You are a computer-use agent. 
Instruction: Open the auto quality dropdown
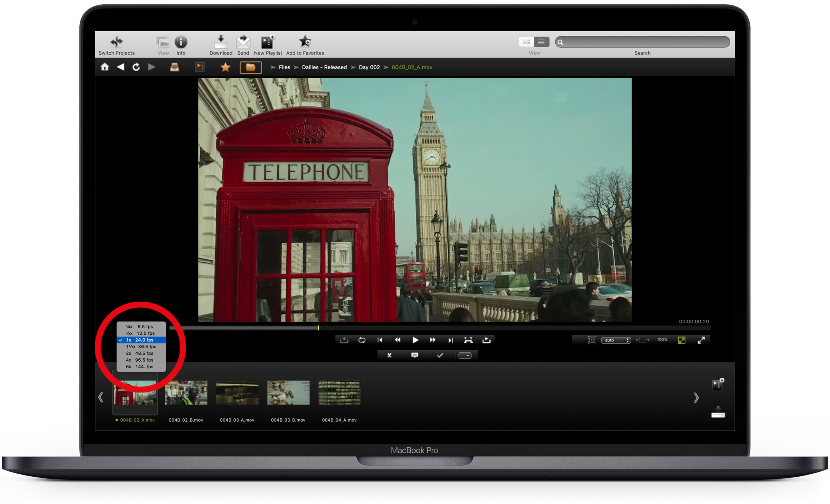pyautogui.click(x=616, y=340)
